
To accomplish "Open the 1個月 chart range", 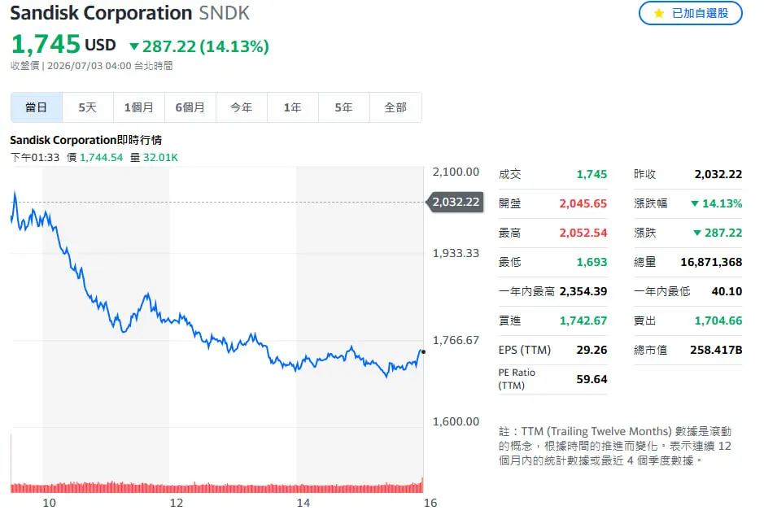I will [x=139, y=107].
